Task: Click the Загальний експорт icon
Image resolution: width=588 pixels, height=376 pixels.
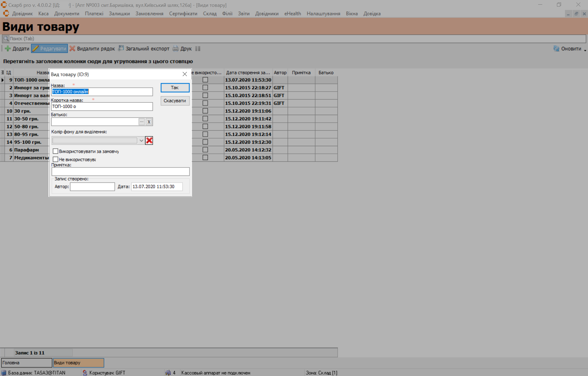Action: click(121, 49)
